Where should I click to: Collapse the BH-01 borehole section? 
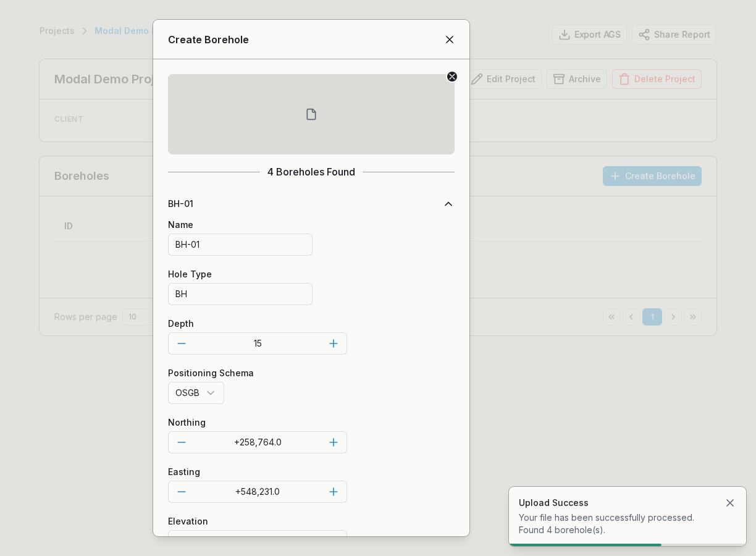point(448,204)
